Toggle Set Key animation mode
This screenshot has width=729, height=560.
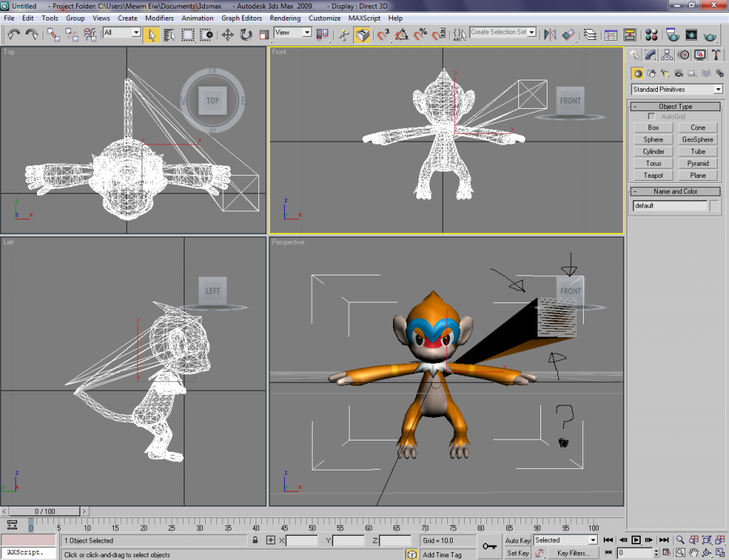(x=518, y=553)
